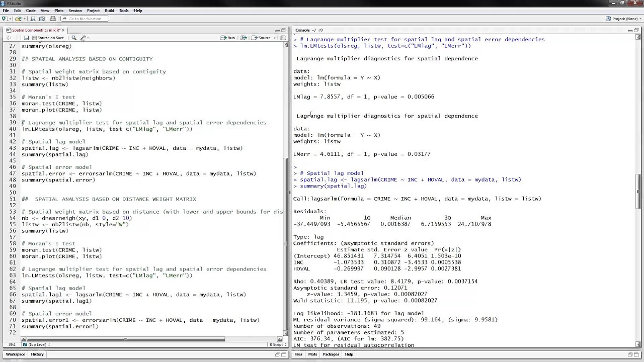The height and width of the screenshot is (362, 644).
Task: Click the Run button
Action: coord(228,38)
